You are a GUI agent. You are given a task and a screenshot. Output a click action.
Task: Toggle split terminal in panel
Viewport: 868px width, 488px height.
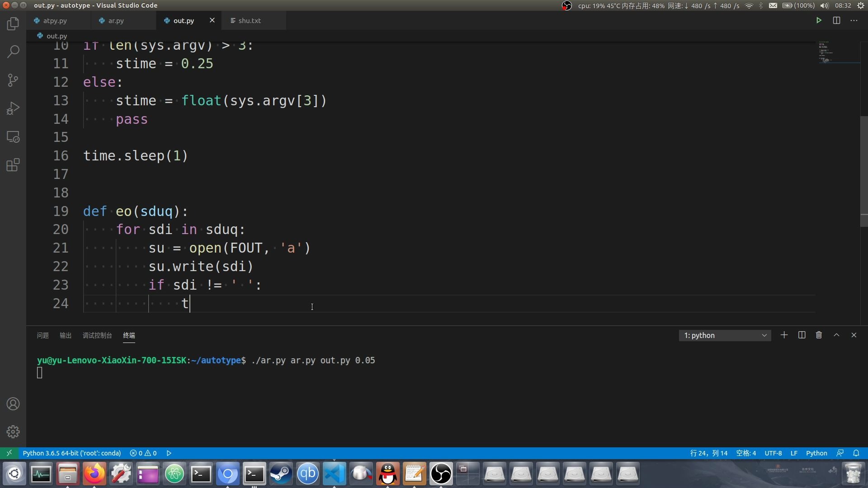point(802,335)
